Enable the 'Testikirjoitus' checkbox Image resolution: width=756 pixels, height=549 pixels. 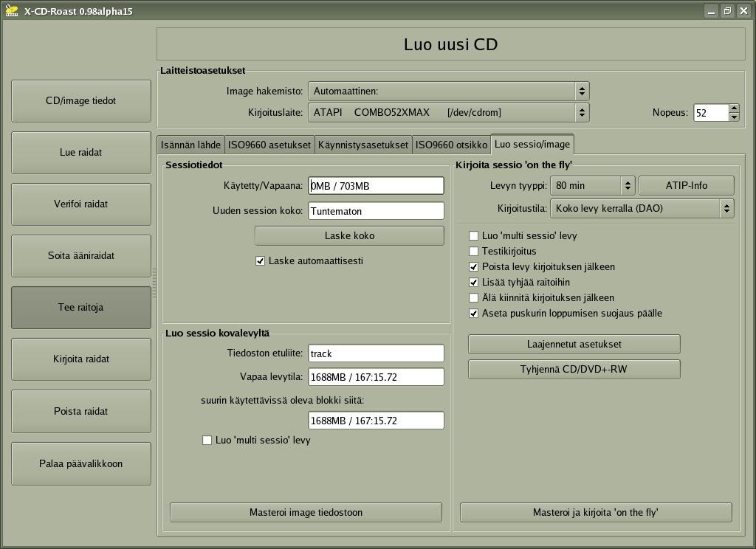[474, 252]
